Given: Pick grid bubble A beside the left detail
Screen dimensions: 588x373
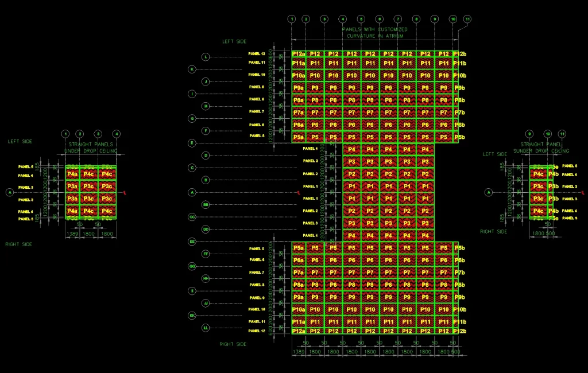Looking at the screenshot, I should 9,192.
